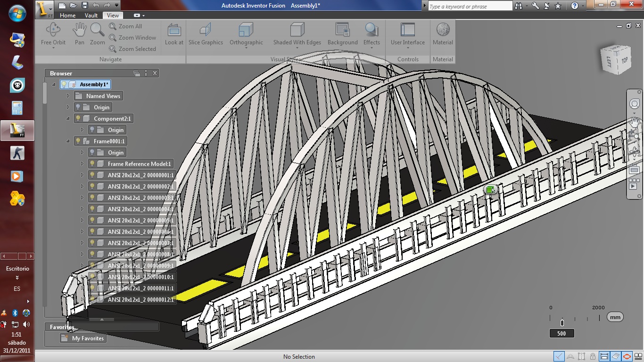Click the Material icon in the ribbon

point(442,34)
